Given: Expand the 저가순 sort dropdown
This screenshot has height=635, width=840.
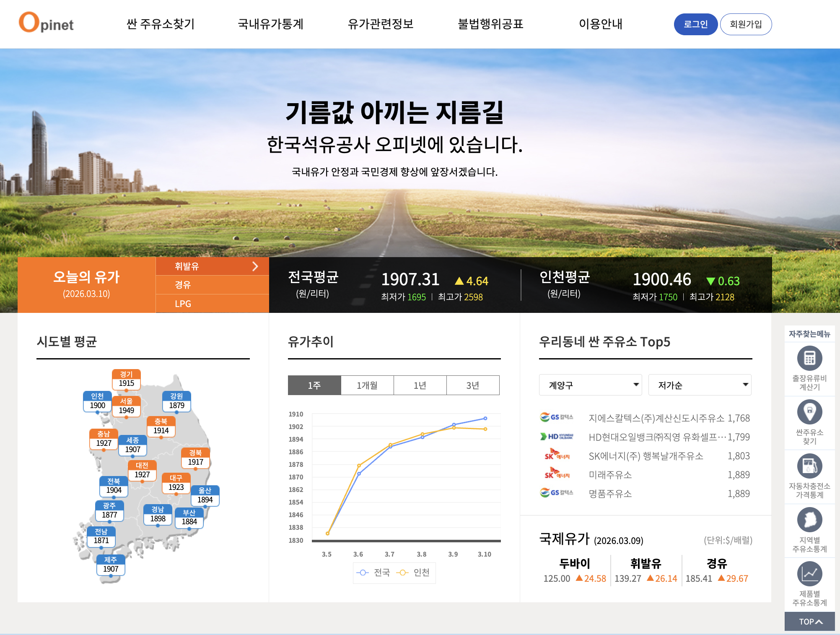Looking at the screenshot, I should pyautogui.click(x=700, y=385).
